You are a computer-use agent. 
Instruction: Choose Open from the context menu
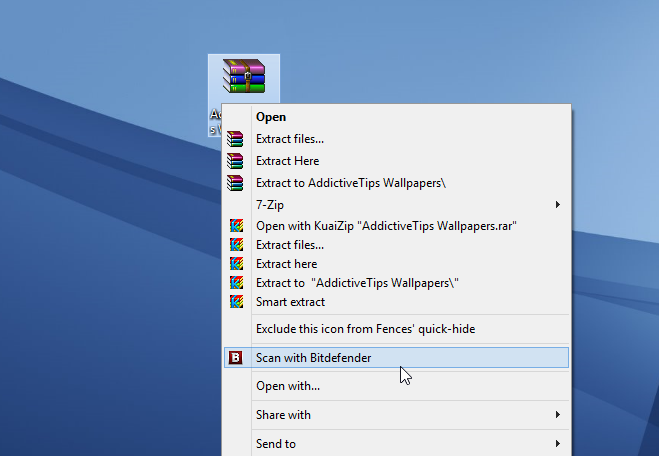pos(396,117)
